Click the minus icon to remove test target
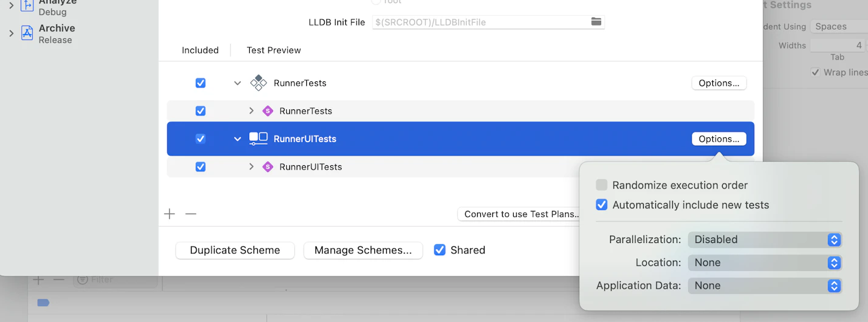 point(191,214)
